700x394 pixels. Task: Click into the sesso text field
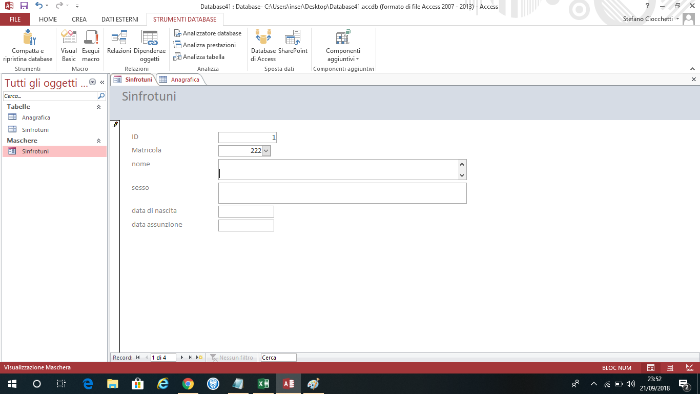click(x=342, y=193)
